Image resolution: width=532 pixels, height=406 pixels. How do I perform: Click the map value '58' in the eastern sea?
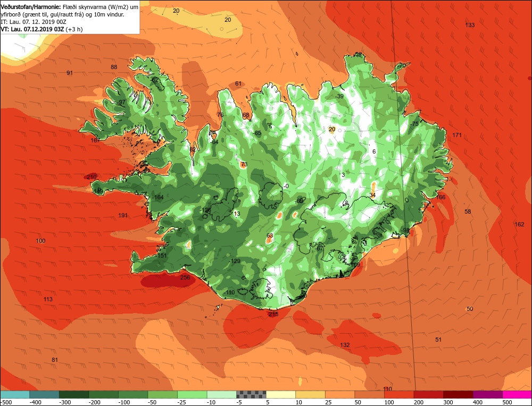468,212
